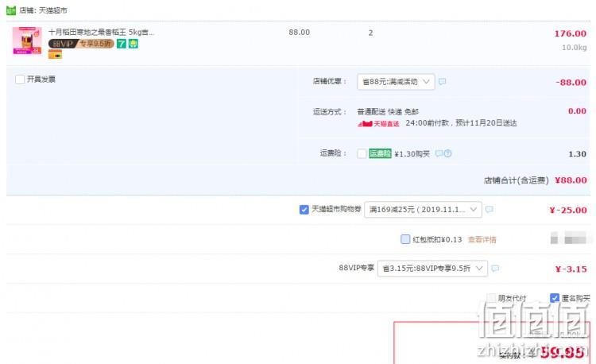Click the comment icon next to 88VIP dropdown
596x364 pixels.
(495, 269)
